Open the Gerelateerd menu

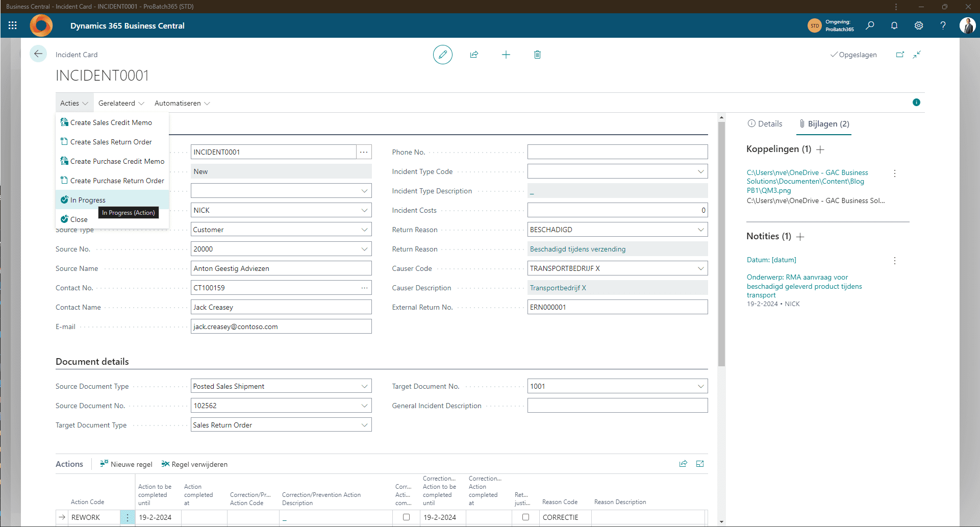coord(121,103)
